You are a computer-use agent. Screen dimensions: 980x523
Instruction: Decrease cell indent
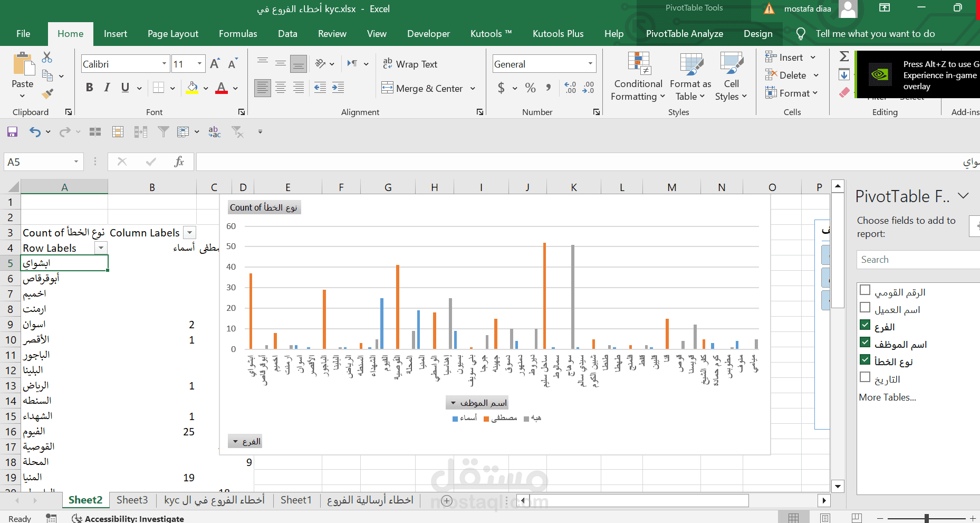[x=320, y=88]
